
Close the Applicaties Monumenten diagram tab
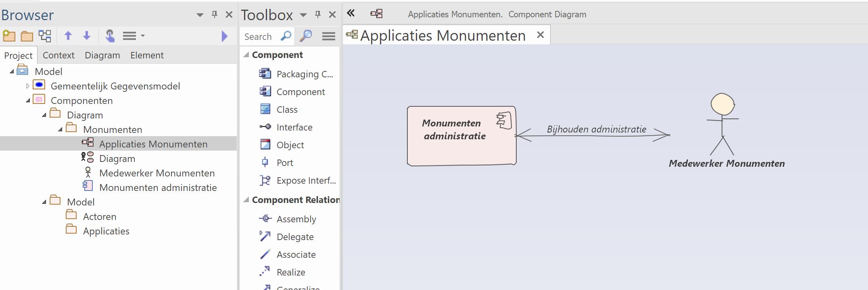[540, 35]
